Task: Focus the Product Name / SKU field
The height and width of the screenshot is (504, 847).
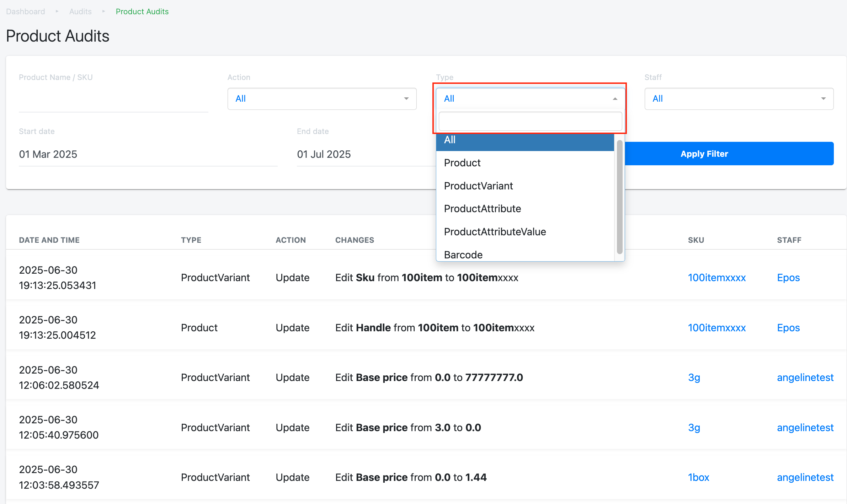Action: (113, 101)
